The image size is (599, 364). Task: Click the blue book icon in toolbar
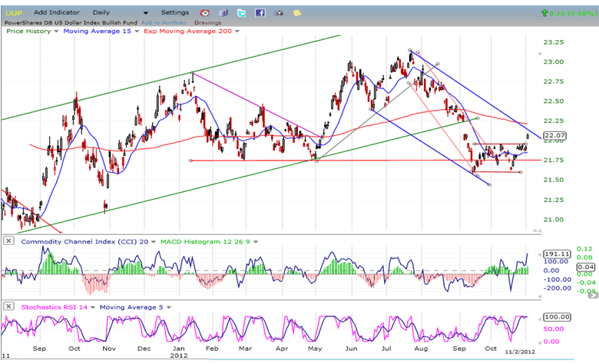point(223,13)
